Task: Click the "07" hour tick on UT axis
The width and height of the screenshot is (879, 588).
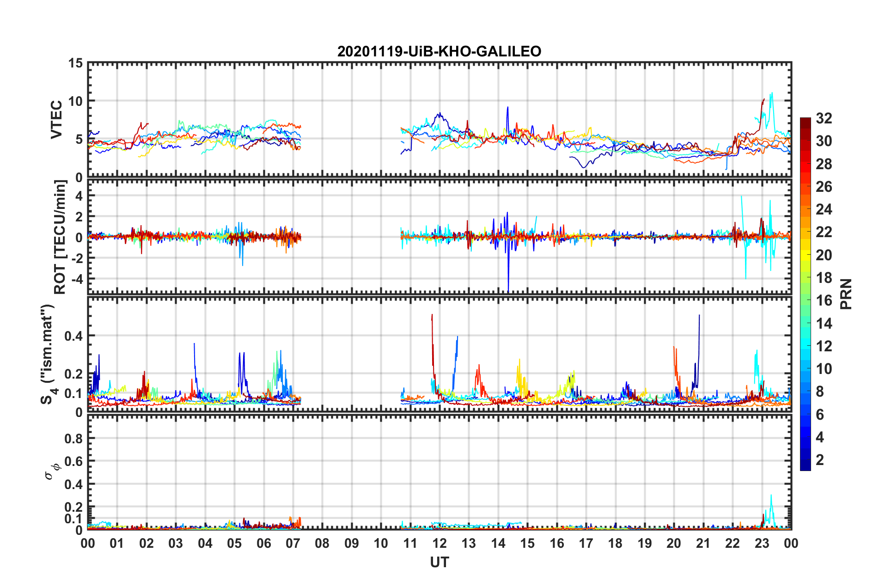Action: point(293,543)
